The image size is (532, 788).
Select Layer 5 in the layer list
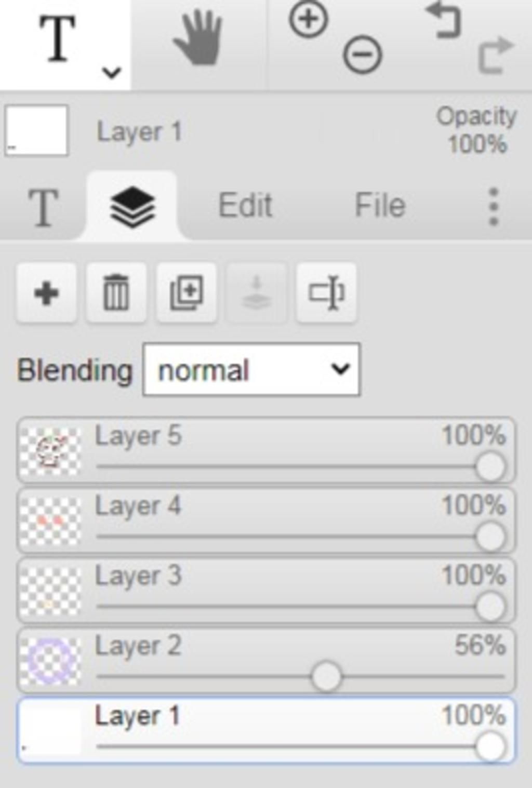click(x=266, y=451)
